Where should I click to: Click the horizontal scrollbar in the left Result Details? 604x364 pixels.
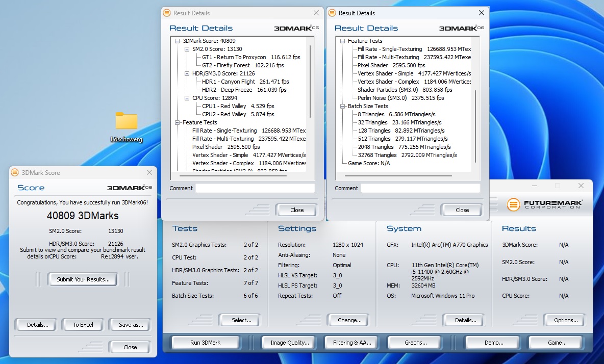click(x=233, y=176)
